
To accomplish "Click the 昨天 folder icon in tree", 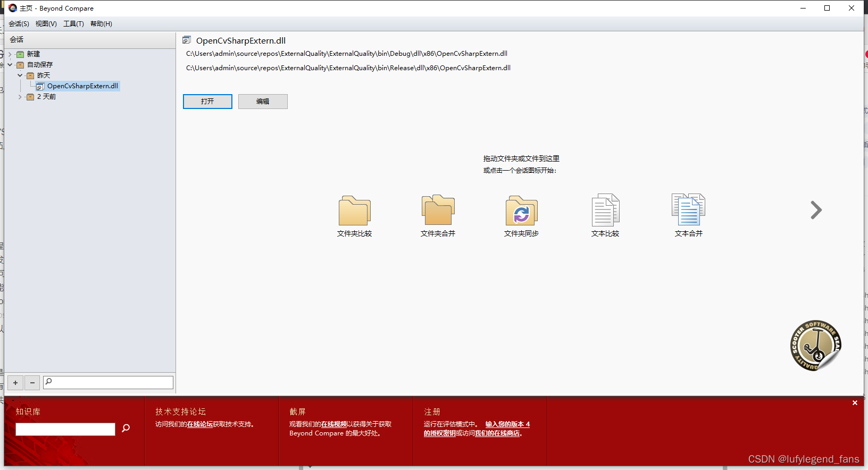I will coord(30,75).
